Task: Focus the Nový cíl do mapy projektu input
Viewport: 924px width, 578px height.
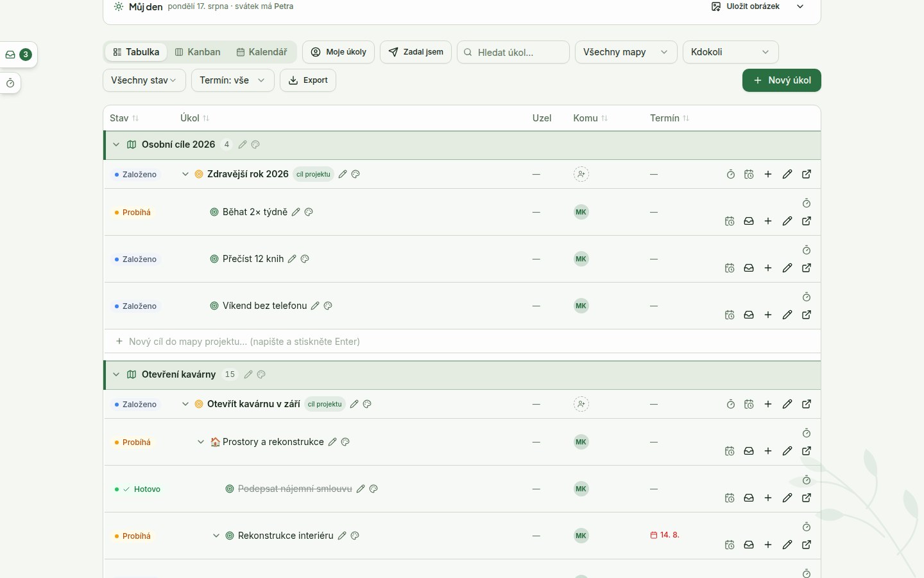Action: pyautogui.click(x=462, y=342)
